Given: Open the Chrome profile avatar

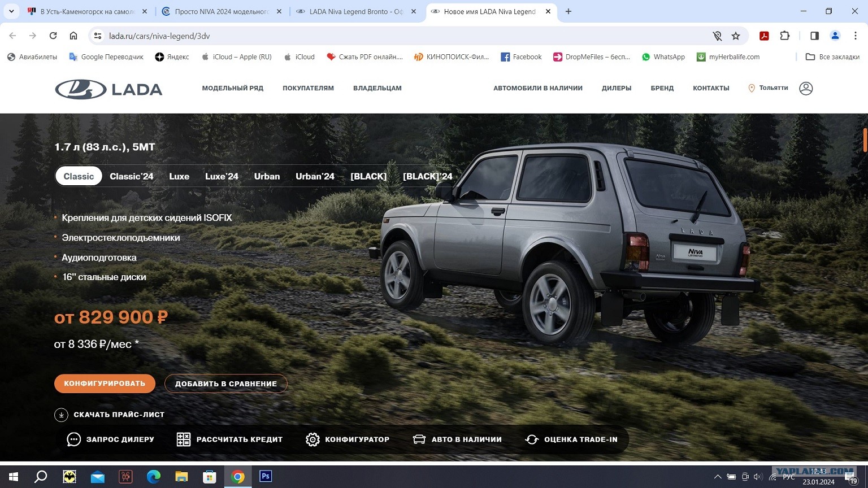Looking at the screenshot, I should pyautogui.click(x=835, y=36).
